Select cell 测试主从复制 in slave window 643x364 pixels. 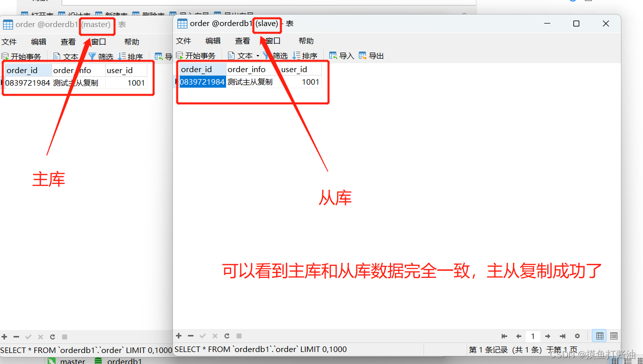tap(253, 82)
